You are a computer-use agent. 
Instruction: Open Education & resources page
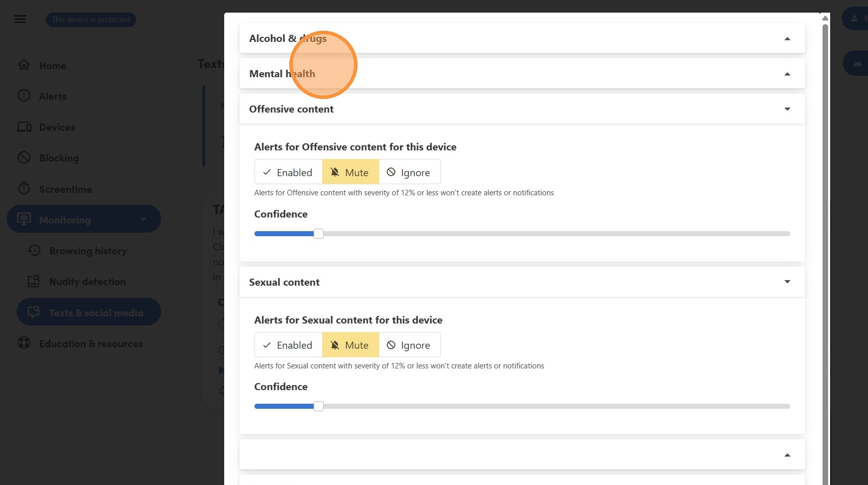point(91,344)
